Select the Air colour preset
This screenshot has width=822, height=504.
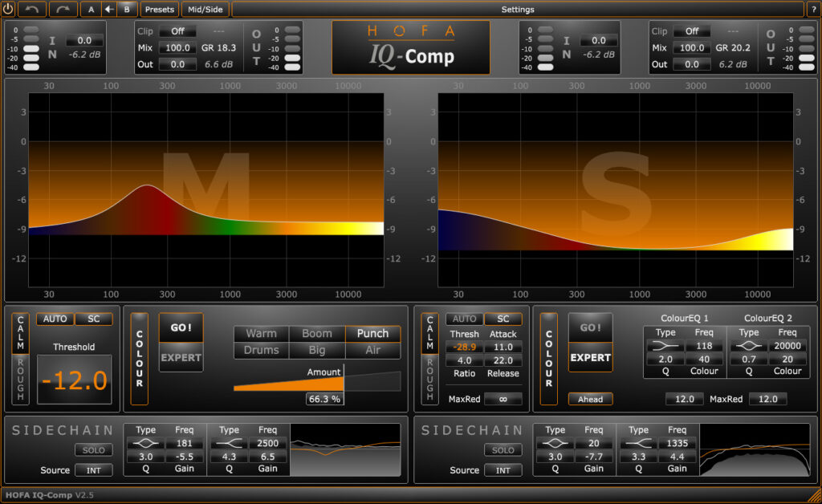(372, 350)
